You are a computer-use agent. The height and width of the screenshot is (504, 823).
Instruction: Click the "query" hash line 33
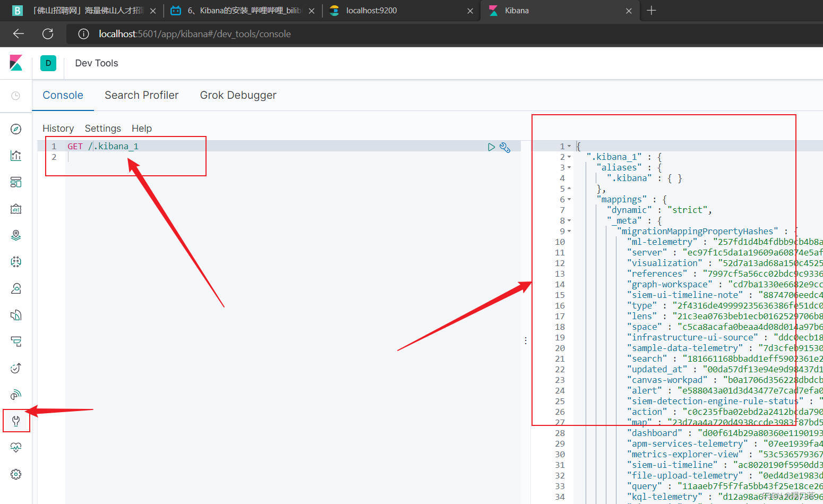725,486
